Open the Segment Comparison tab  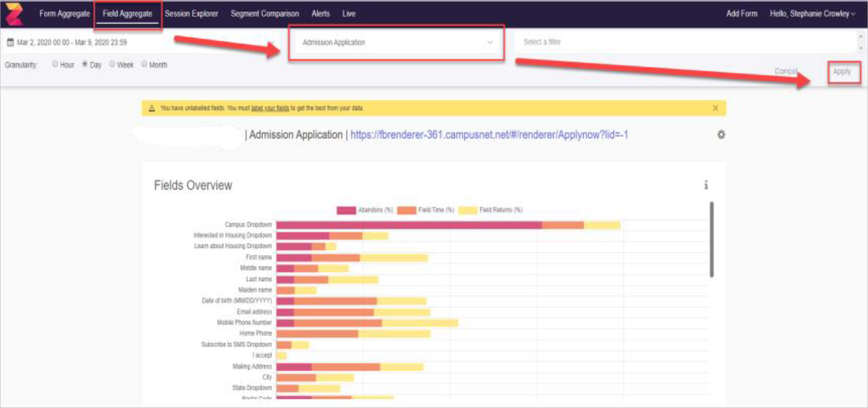(264, 14)
